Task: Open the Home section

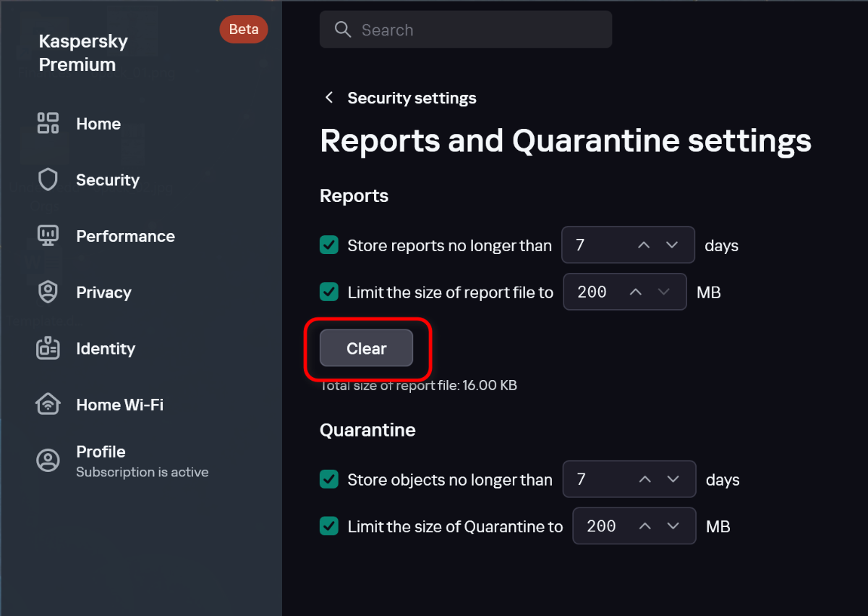Action: point(98,124)
